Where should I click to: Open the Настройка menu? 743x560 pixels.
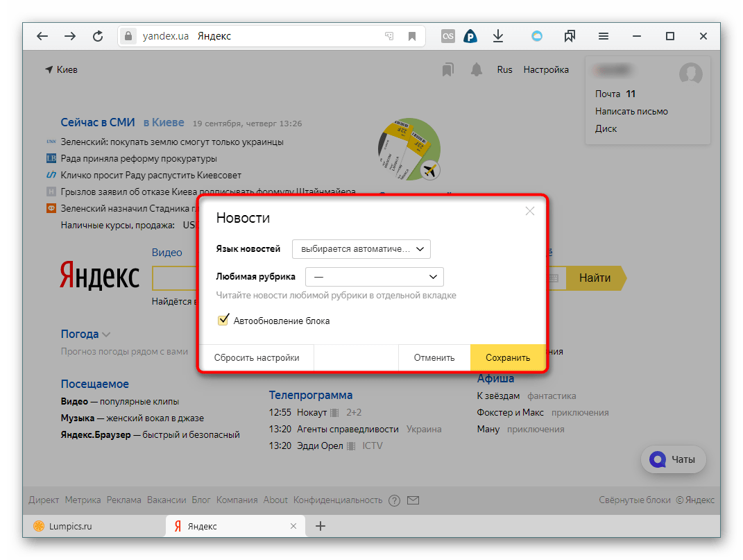(x=546, y=69)
